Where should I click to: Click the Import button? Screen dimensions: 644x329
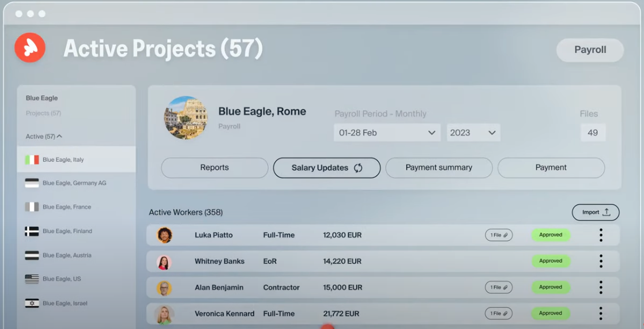click(x=596, y=212)
